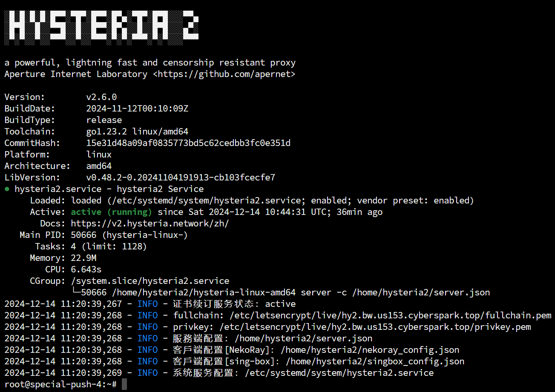Select the privkey.pem path
The height and width of the screenshot is (392, 555).
click(375, 327)
